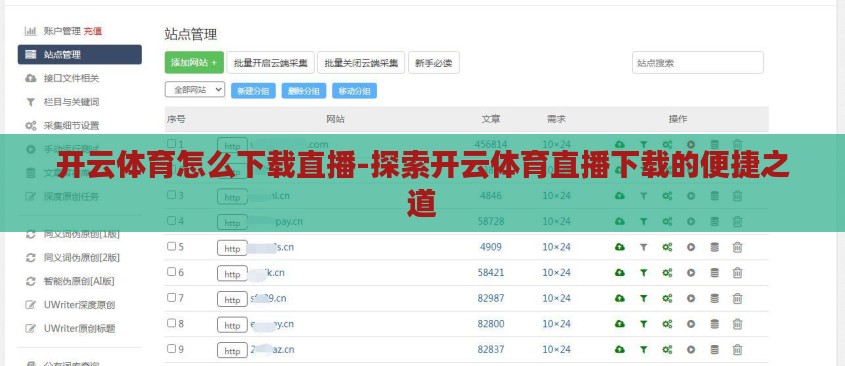Click the 新建分组 button
Viewport: 845px width, 366px height.
[253, 91]
